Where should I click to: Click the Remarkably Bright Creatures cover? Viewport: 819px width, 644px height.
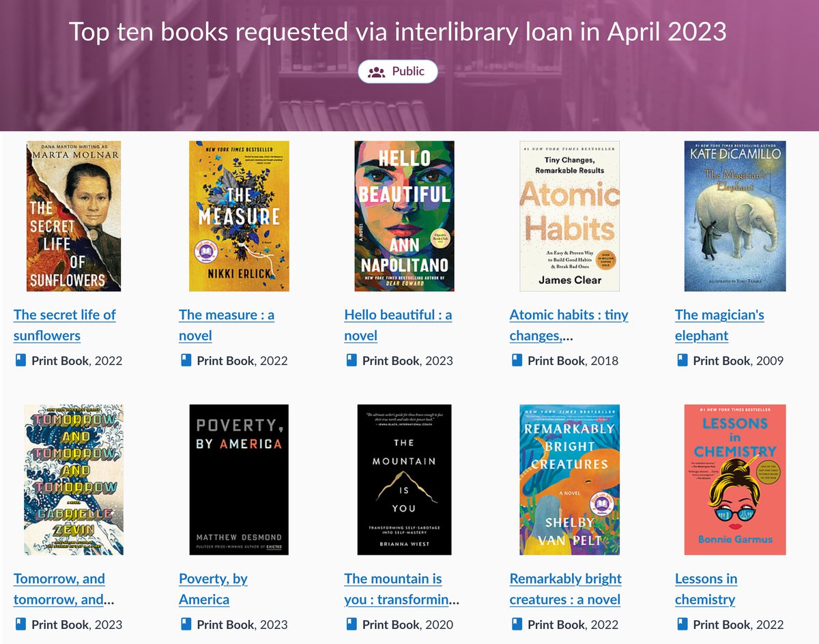[570, 480]
